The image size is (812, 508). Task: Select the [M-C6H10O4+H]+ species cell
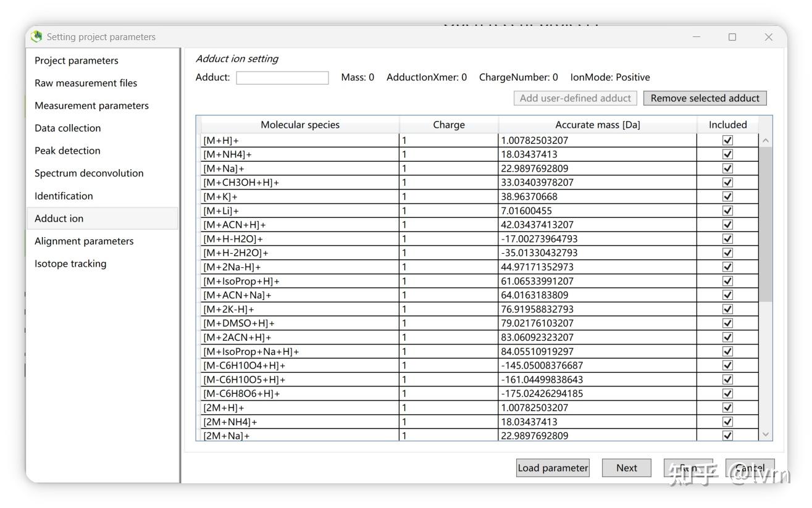point(300,365)
